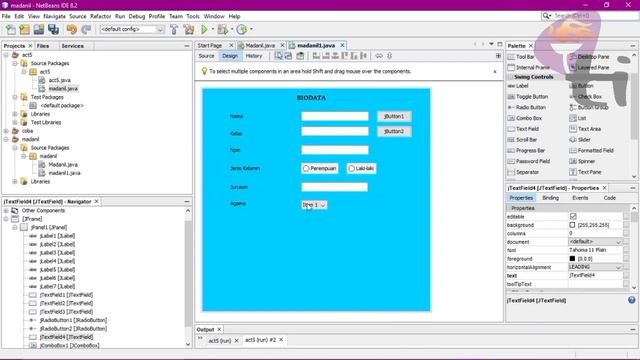Click ellipsis button for font property

[x=626, y=250]
